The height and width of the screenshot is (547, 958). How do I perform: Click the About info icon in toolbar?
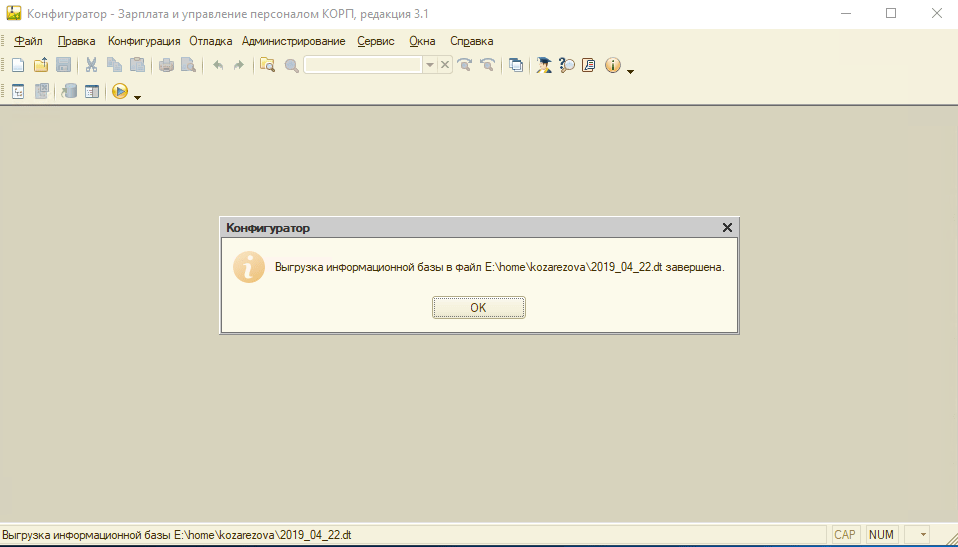(613, 65)
